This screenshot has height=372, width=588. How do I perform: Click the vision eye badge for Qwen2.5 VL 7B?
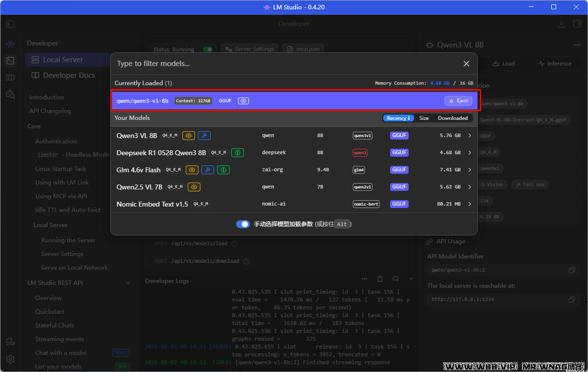pyautogui.click(x=194, y=187)
